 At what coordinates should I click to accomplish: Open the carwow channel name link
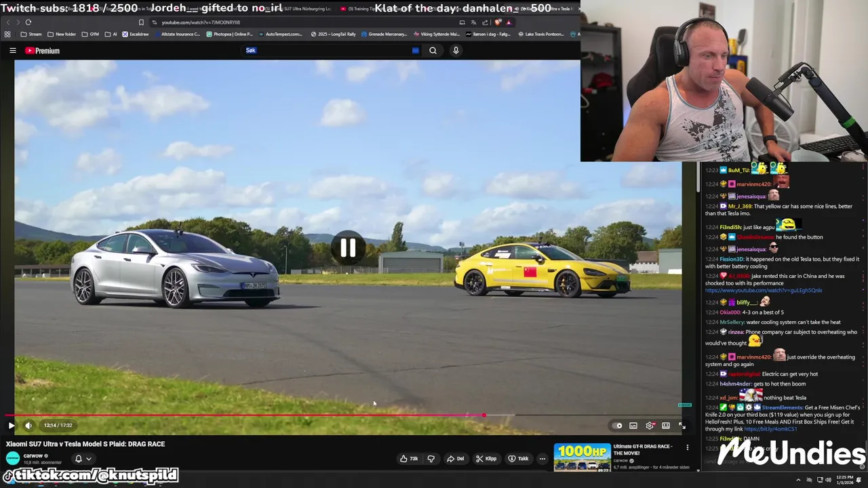[x=33, y=456]
